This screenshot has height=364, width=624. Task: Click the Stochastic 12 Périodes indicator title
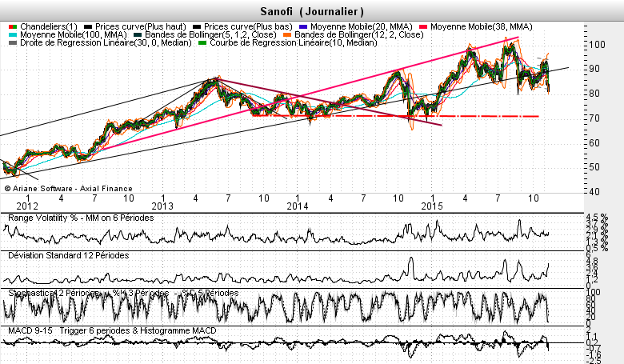click(x=123, y=293)
